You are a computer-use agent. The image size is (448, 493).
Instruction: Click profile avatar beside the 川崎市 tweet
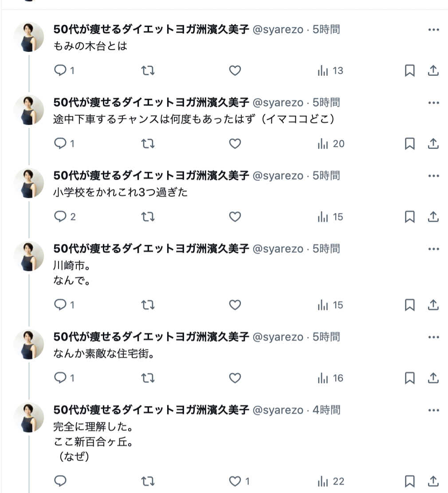point(29,256)
